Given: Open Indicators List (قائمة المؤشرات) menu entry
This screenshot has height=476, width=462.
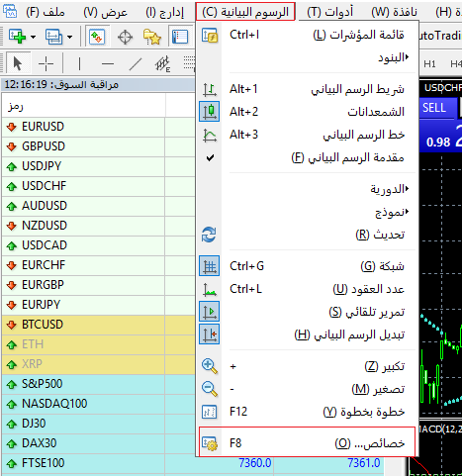Looking at the screenshot, I should (308, 35).
